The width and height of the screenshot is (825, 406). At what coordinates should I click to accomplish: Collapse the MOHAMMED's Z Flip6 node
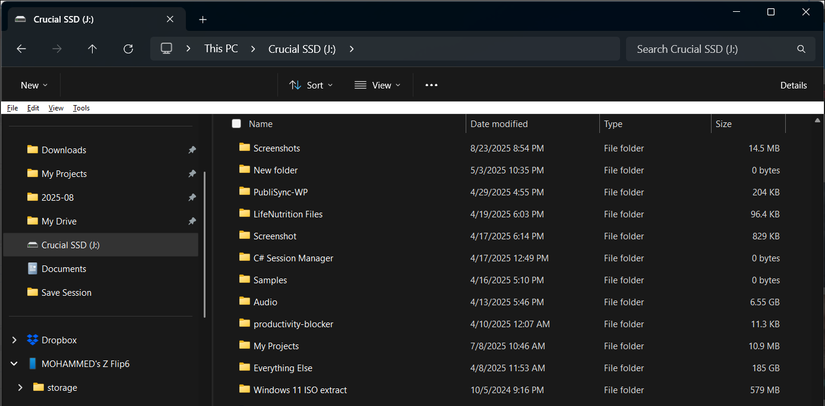coord(13,364)
